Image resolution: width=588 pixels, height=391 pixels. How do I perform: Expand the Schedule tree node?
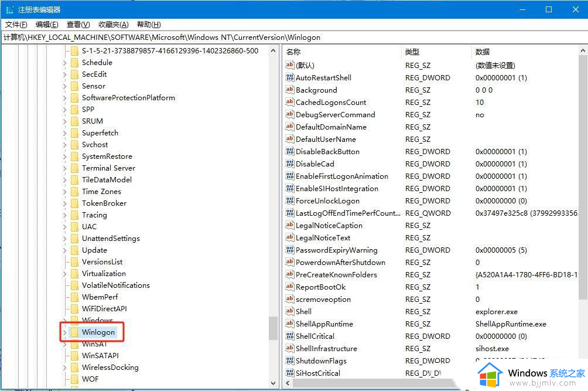(x=64, y=63)
